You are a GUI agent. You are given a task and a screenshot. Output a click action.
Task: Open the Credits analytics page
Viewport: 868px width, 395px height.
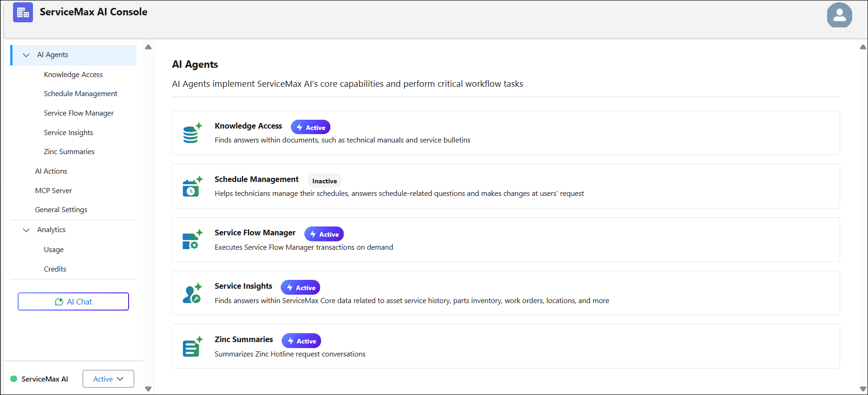[x=55, y=269]
